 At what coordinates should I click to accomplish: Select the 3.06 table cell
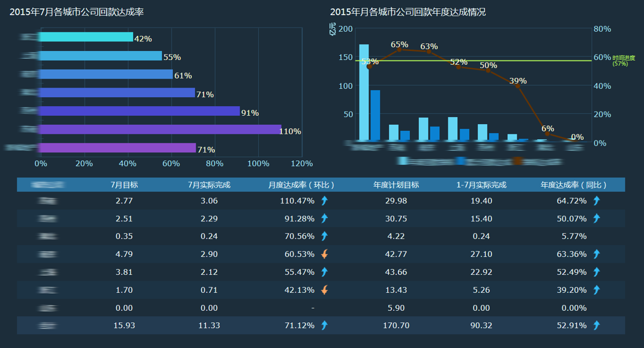209,200
